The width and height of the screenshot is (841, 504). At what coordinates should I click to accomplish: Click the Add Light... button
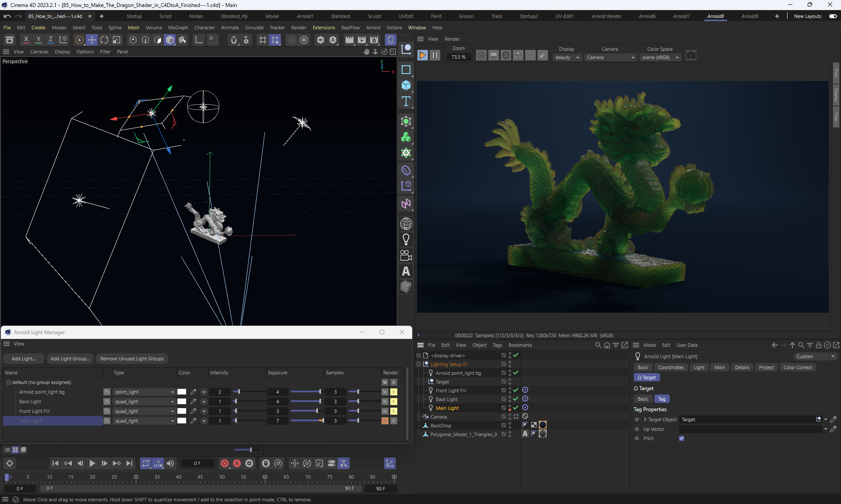[x=23, y=359]
